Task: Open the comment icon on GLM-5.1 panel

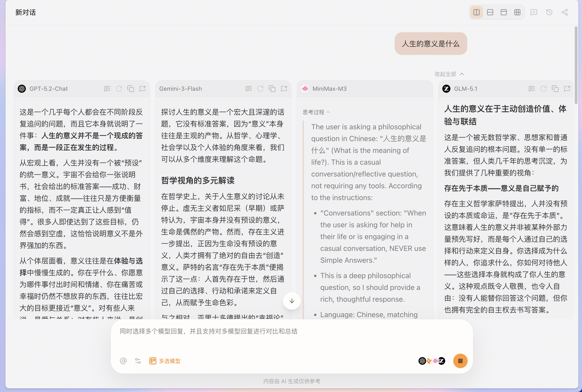Action: [531, 89]
